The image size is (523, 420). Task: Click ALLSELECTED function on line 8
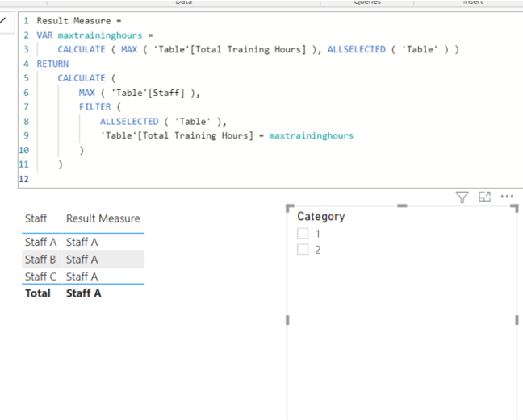click(x=129, y=121)
